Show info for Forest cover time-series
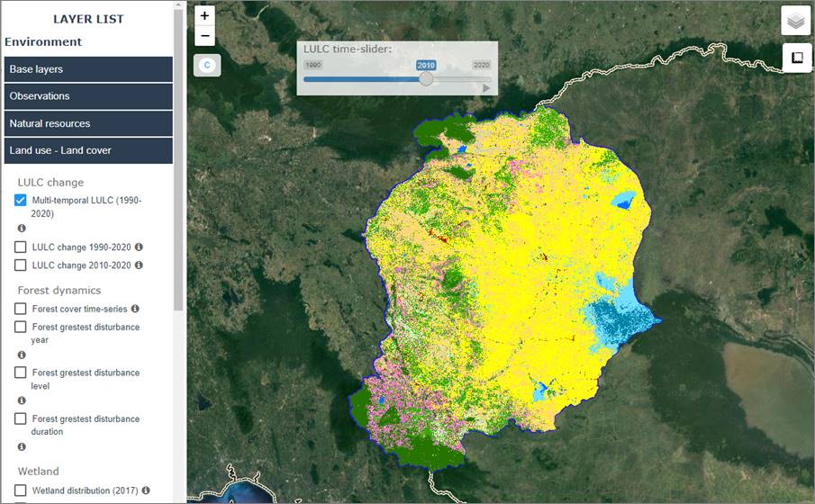 (135, 309)
